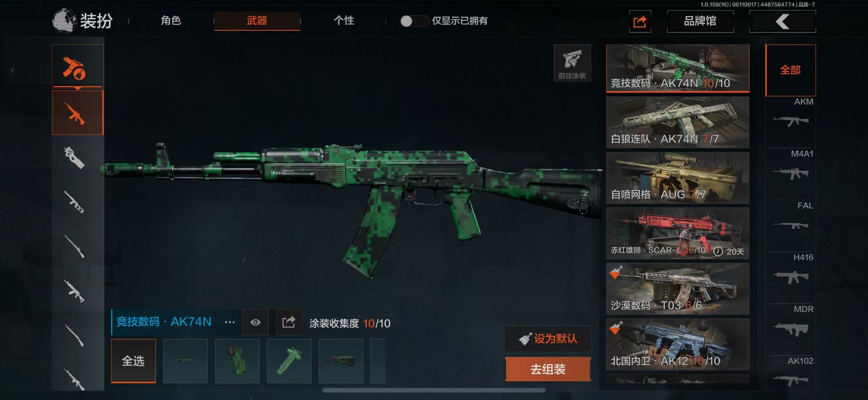Select the 全选 select-all parts option

click(x=133, y=361)
